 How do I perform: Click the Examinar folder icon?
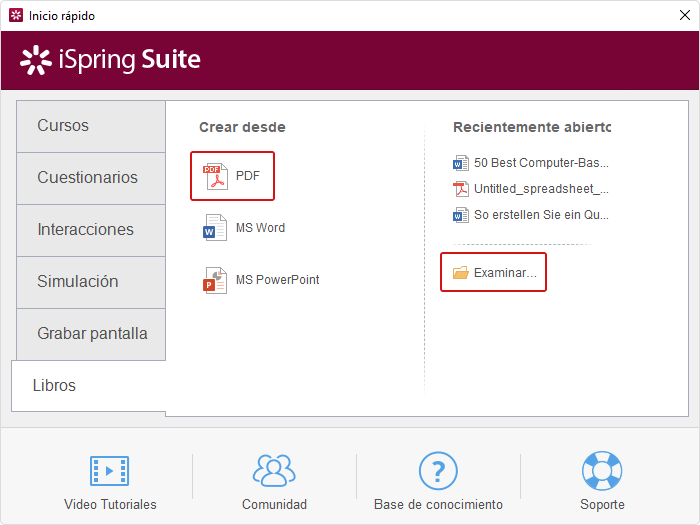[x=461, y=272]
